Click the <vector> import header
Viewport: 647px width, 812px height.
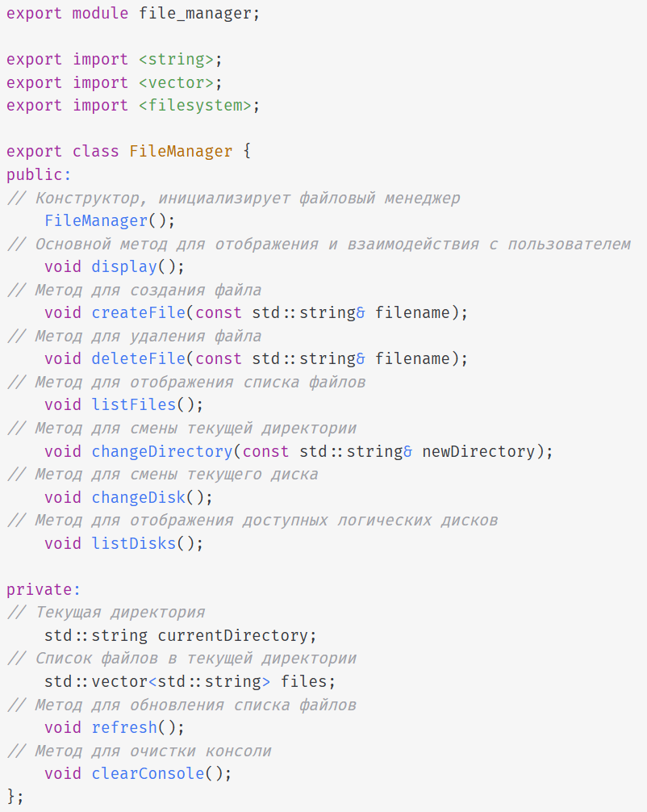(176, 83)
